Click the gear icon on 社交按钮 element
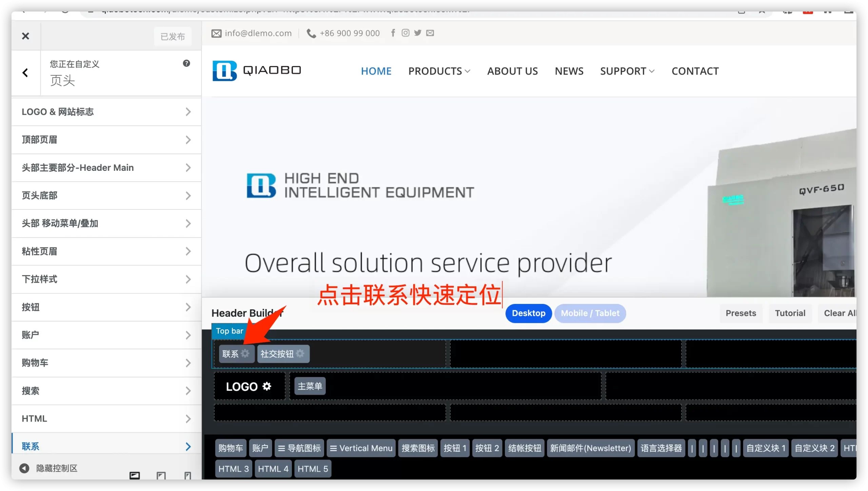Viewport: 868px width, 491px height. click(x=300, y=354)
